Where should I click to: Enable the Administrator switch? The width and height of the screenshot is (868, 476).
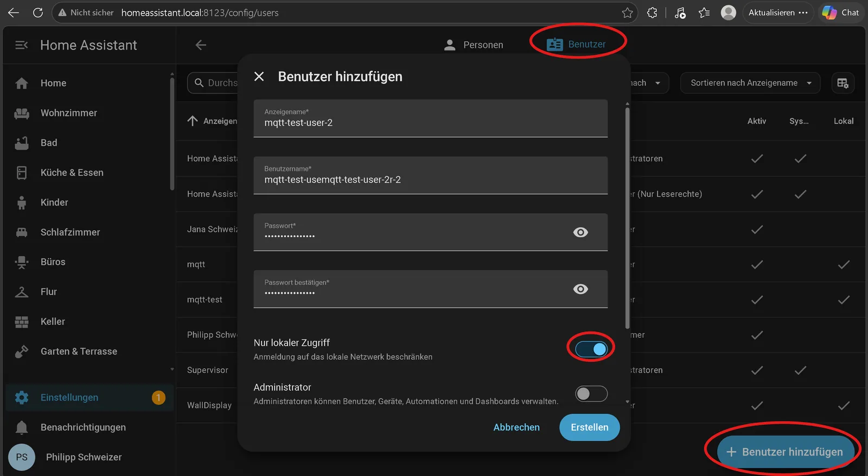click(591, 394)
